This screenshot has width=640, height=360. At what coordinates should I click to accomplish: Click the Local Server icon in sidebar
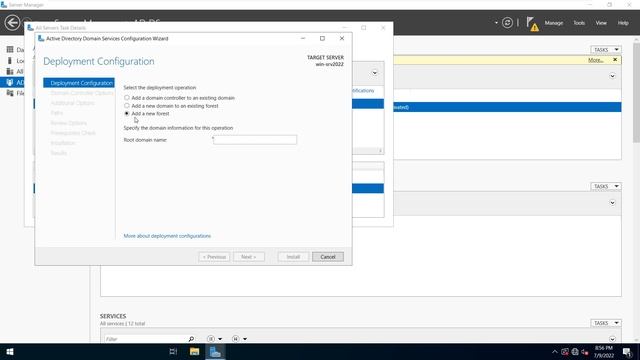(x=10, y=61)
